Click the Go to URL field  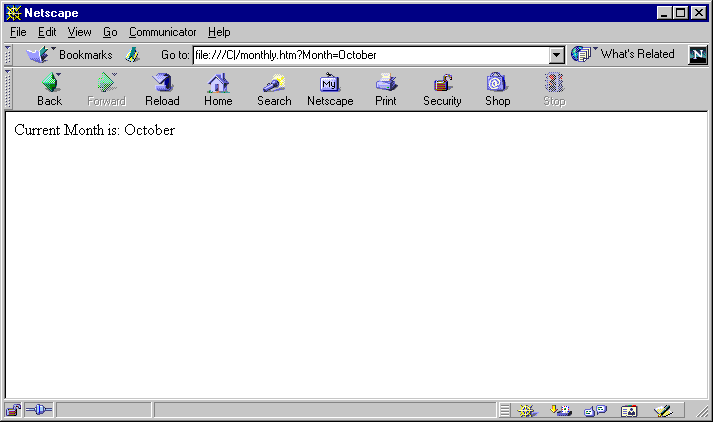[371, 55]
